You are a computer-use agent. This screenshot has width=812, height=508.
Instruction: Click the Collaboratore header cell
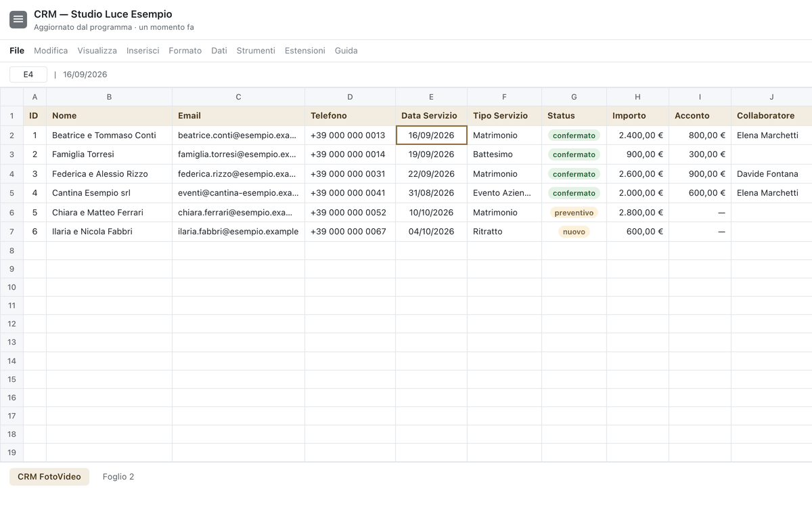tap(771, 116)
